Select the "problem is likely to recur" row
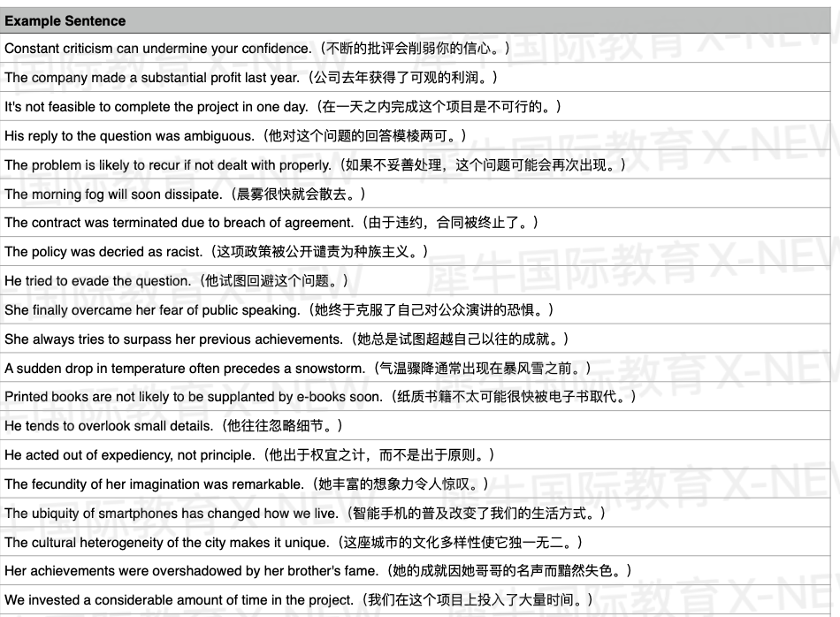 tap(315, 165)
